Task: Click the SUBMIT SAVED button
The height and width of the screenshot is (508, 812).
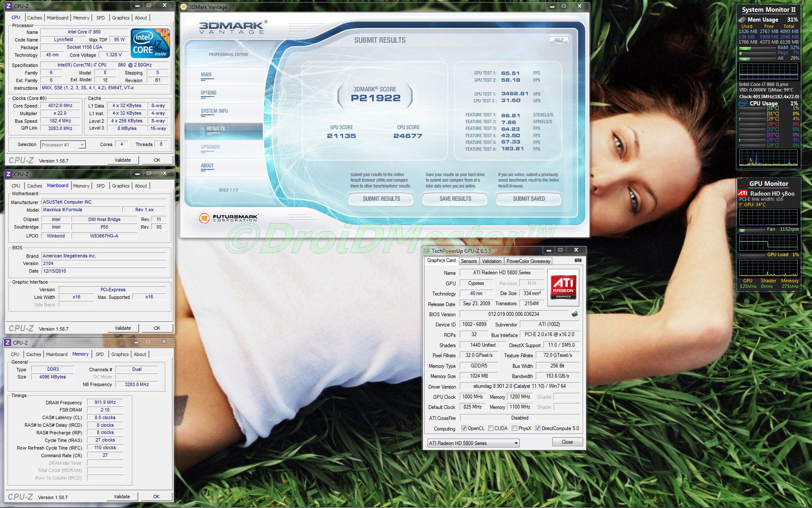Action: [x=529, y=199]
